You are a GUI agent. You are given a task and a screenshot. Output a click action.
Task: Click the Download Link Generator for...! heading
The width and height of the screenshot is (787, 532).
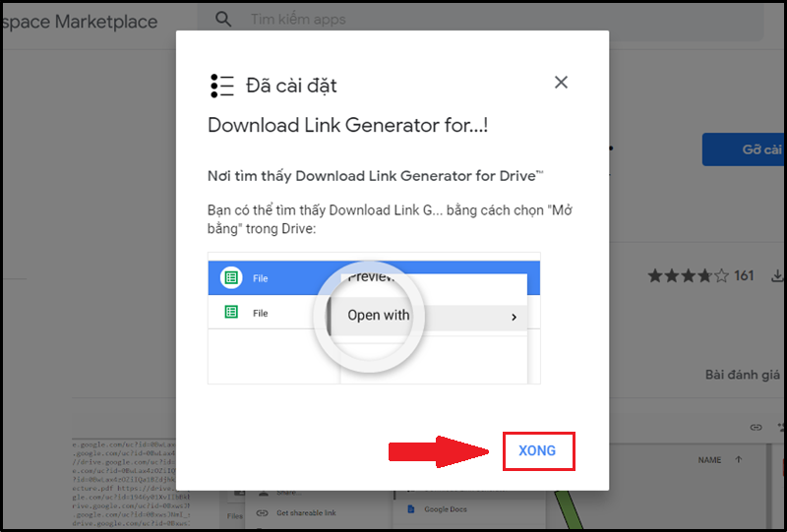tap(347, 125)
